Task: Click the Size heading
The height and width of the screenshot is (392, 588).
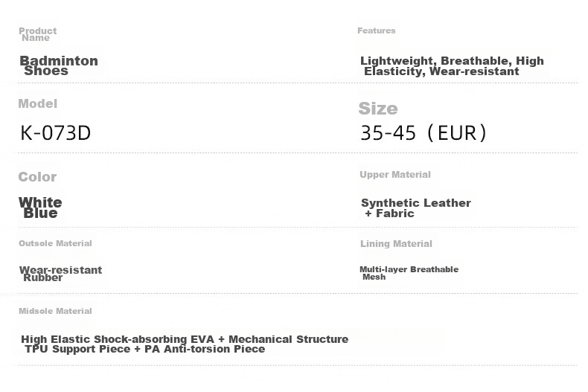Action: (378, 109)
